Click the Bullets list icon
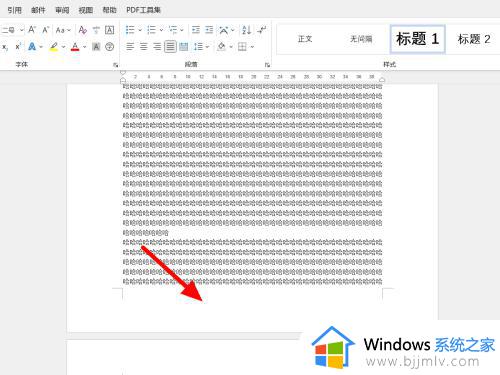Screen dimensions: 500x375 coord(130,30)
